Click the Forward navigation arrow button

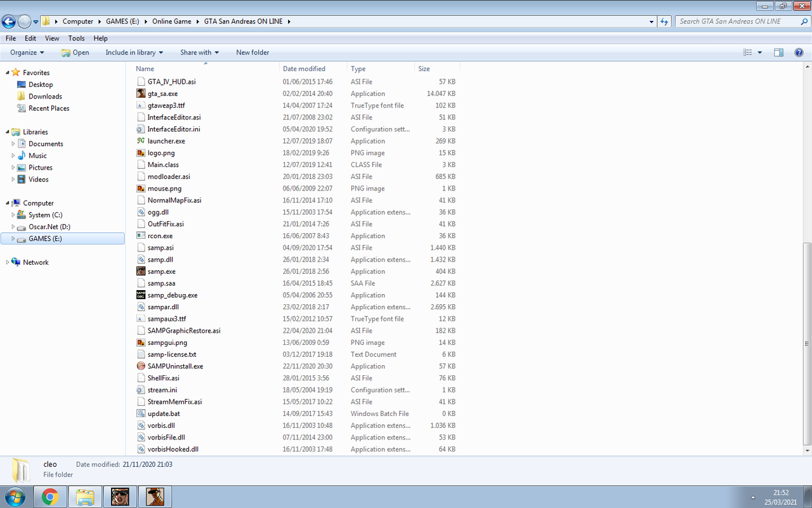pos(24,22)
